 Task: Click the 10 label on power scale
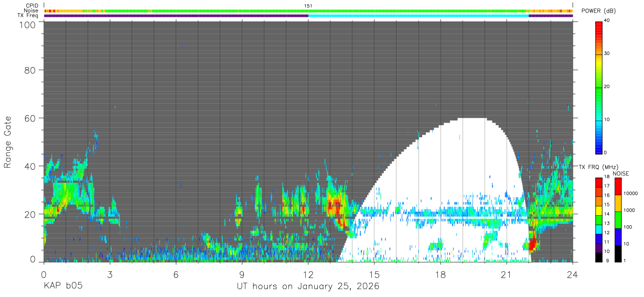pyautogui.click(x=606, y=119)
